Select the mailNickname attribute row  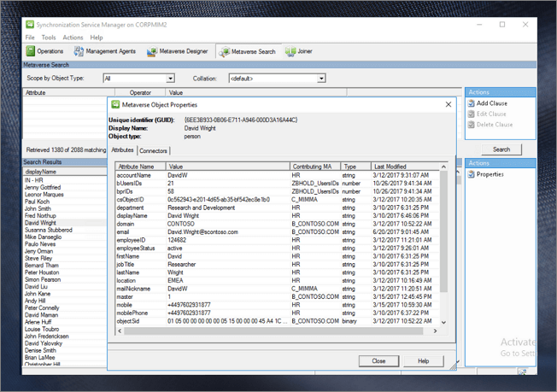coord(278,289)
